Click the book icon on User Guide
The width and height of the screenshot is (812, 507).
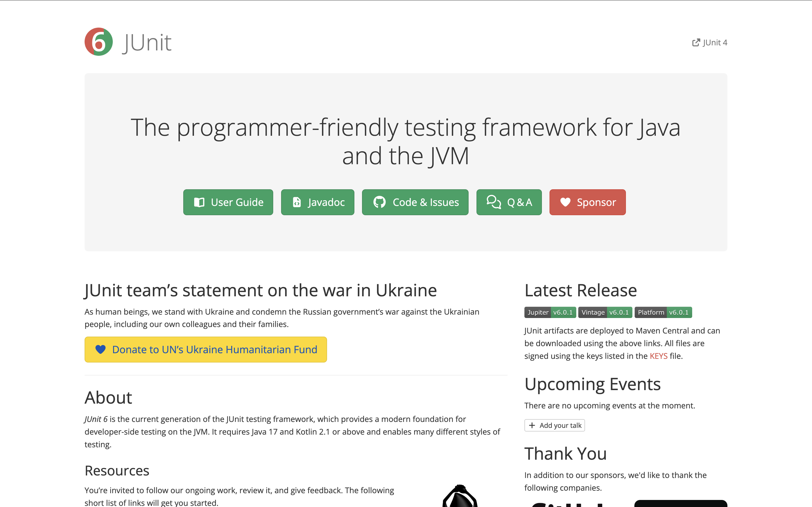[x=199, y=202]
